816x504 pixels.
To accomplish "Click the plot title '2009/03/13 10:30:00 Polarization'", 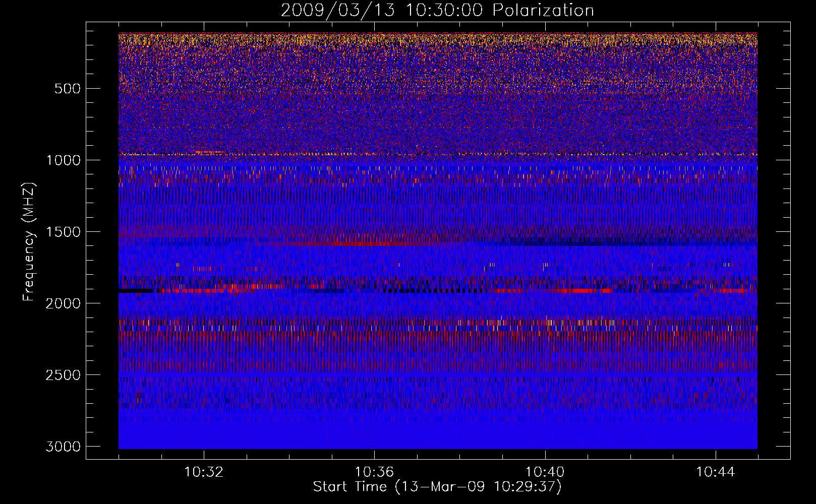I will pyautogui.click(x=437, y=11).
